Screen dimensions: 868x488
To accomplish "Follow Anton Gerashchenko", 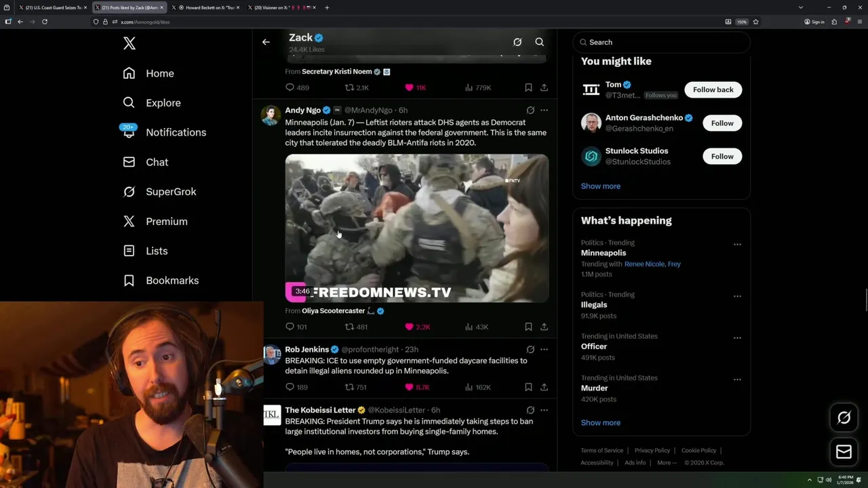I will point(722,123).
